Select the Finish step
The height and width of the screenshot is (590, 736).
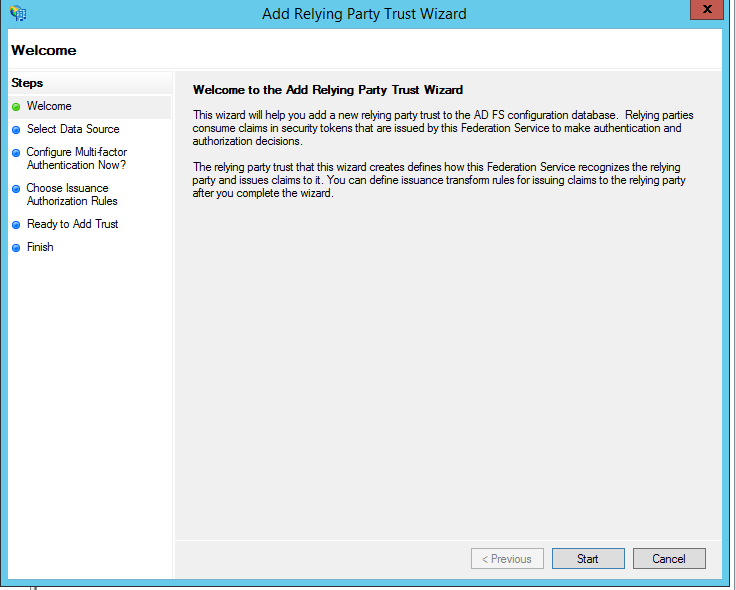tap(40, 247)
